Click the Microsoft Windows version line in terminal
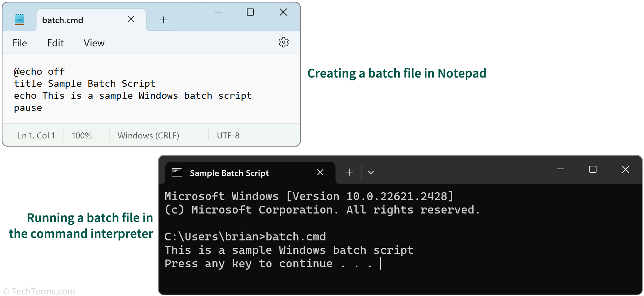The height and width of the screenshot is (296, 644). pyautogui.click(x=309, y=196)
